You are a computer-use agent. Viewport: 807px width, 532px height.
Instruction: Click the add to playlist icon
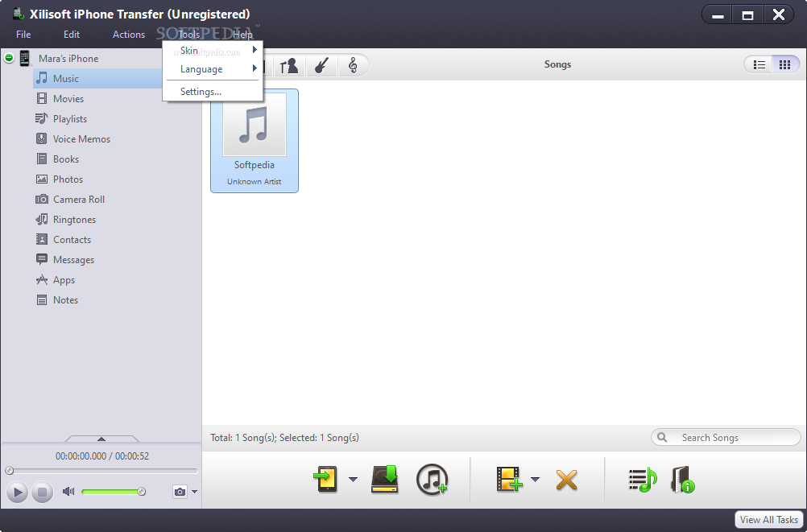pyautogui.click(x=643, y=480)
